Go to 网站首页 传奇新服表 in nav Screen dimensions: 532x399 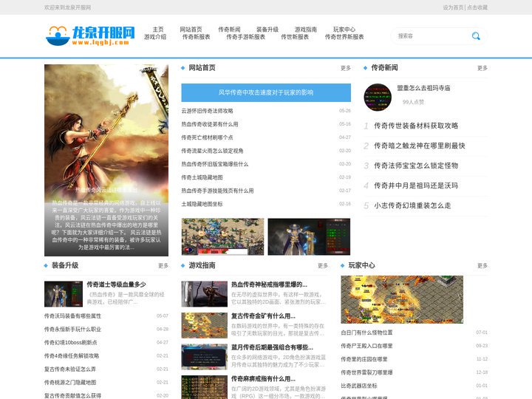[196, 33]
